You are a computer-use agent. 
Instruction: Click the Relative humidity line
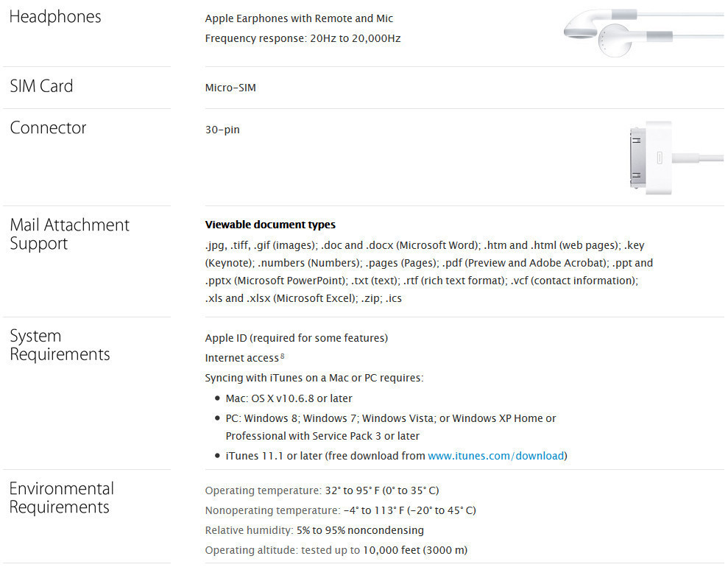[x=314, y=530]
